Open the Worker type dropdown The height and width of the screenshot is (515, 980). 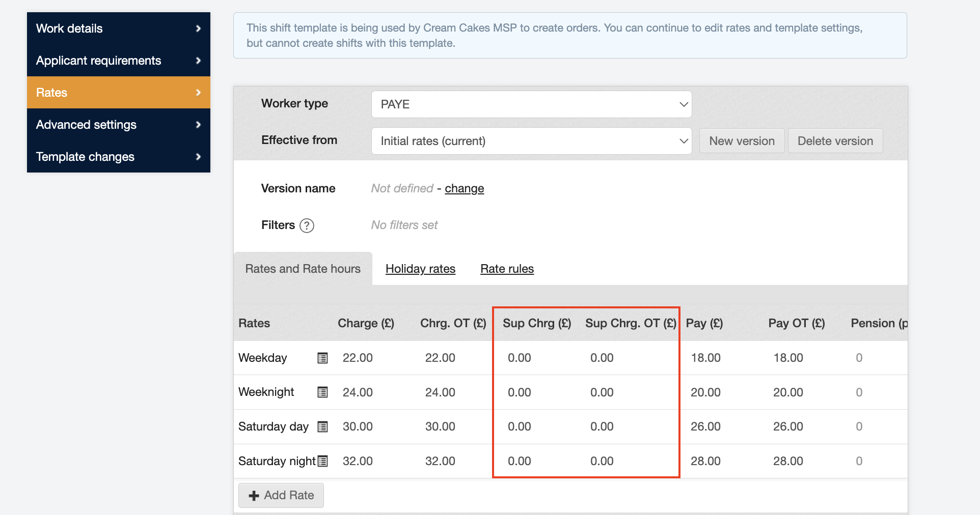(x=531, y=104)
